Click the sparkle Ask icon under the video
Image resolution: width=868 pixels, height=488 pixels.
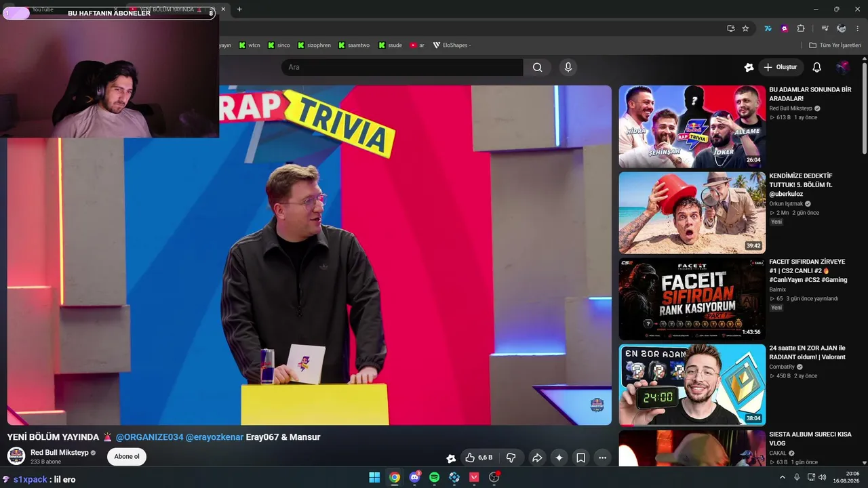pyautogui.click(x=559, y=457)
